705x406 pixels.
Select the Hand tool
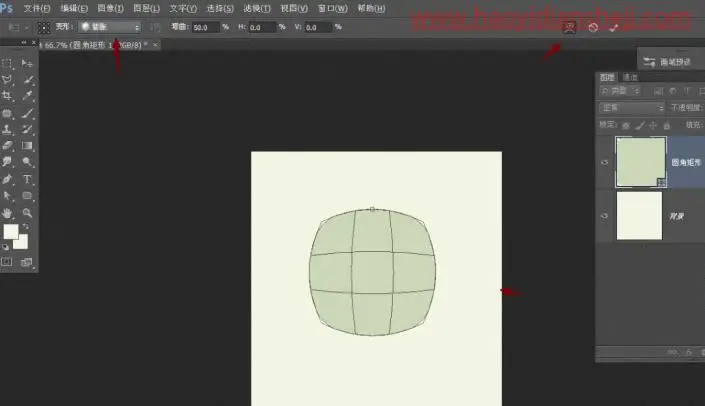(7, 213)
